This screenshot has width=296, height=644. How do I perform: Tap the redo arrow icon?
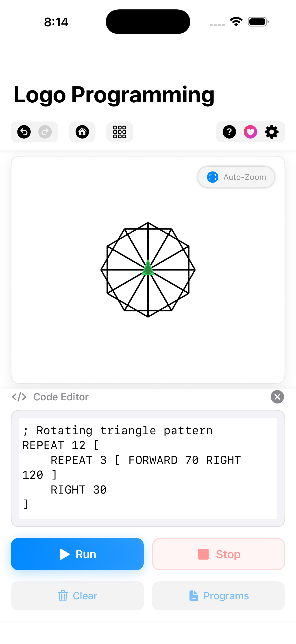[45, 132]
